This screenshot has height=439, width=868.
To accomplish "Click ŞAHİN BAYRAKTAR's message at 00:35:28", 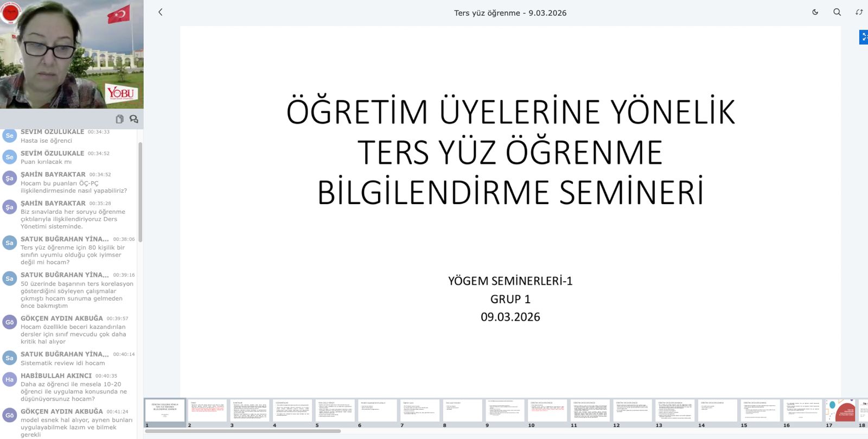I will [x=73, y=219].
